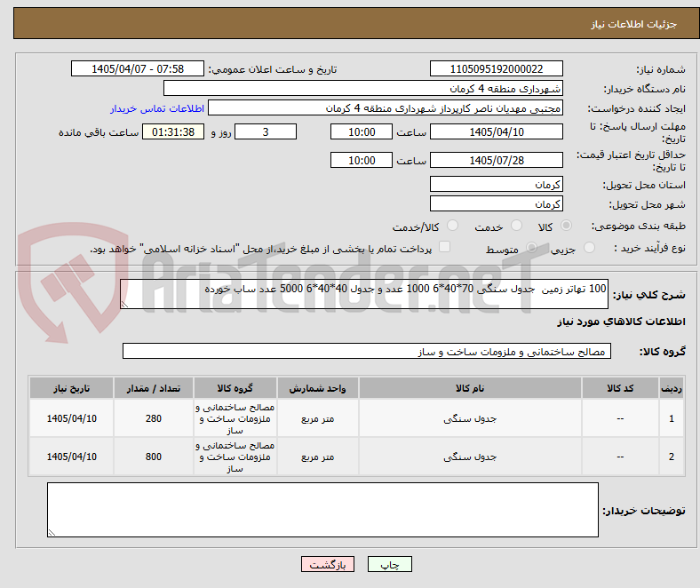The width and height of the screenshot is (700, 588).
Task: Click the اطلاعات کالاهای مورد نیاز heading
Action: coord(621,322)
